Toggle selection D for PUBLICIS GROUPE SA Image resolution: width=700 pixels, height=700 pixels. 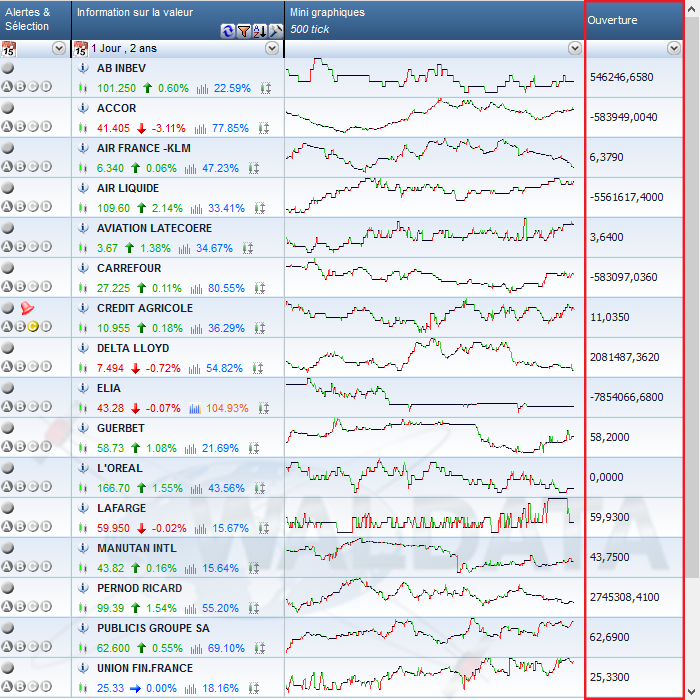coord(46,646)
